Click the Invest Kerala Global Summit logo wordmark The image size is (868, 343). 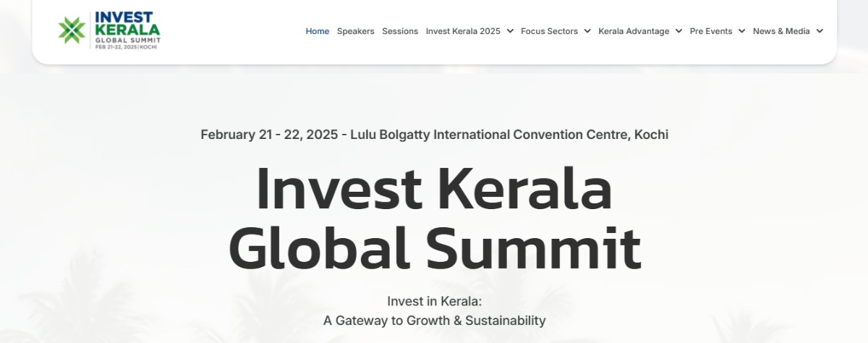[127, 29]
